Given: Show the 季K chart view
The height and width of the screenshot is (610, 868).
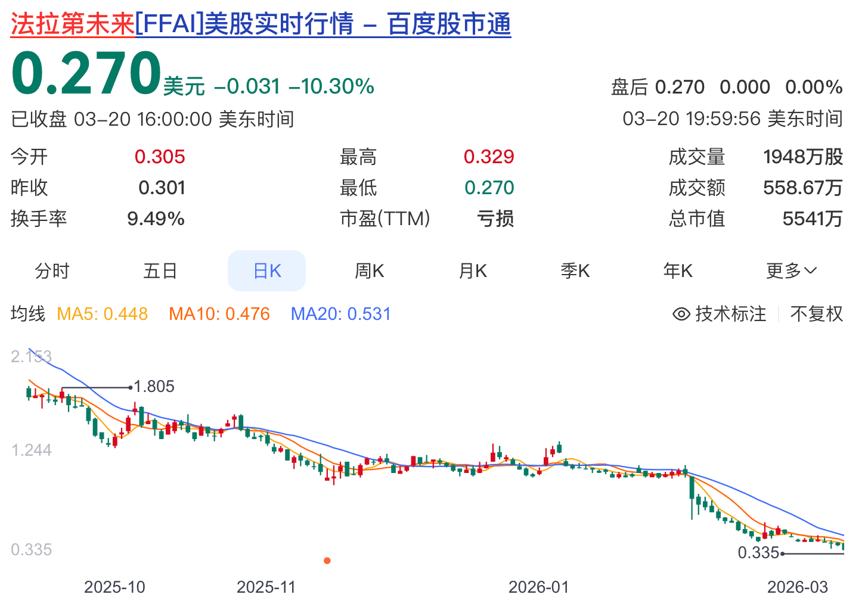Looking at the screenshot, I should click(x=575, y=271).
